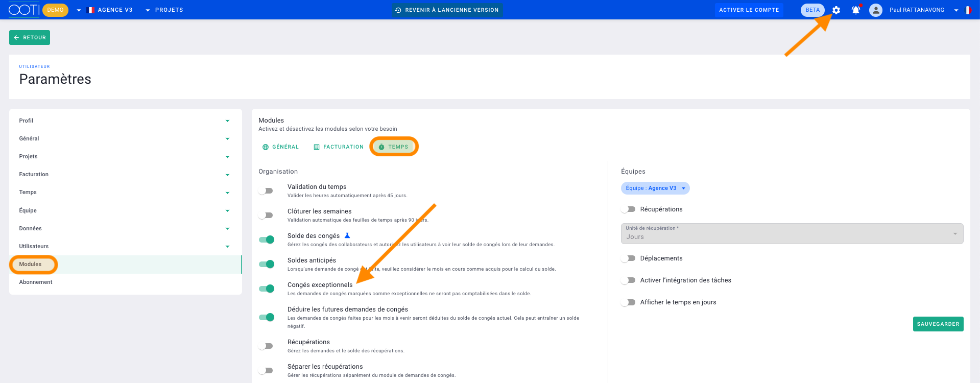Go back with the Retour button
Image resolution: width=980 pixels, height=383 pixels.
tap(30, 37)
